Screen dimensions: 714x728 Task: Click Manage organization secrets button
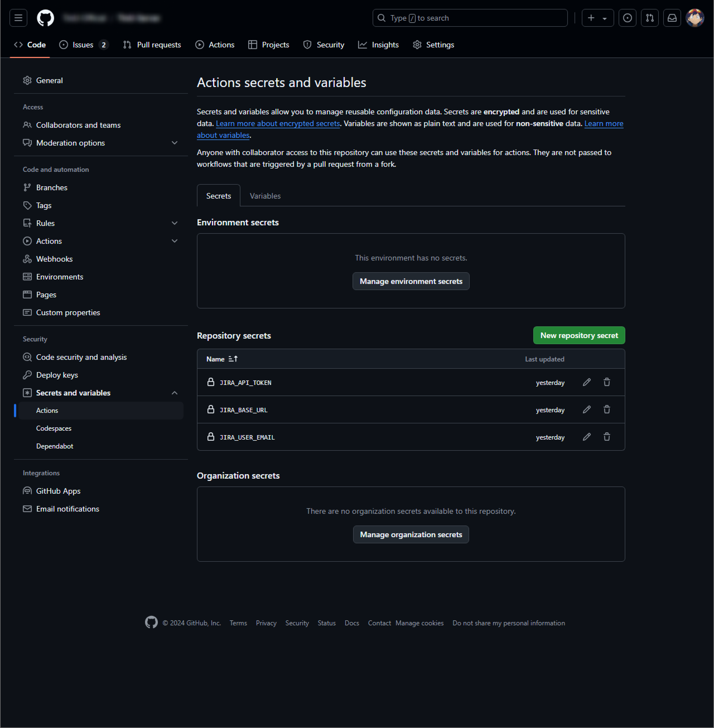pyautogui.click(x=411, y=534)
